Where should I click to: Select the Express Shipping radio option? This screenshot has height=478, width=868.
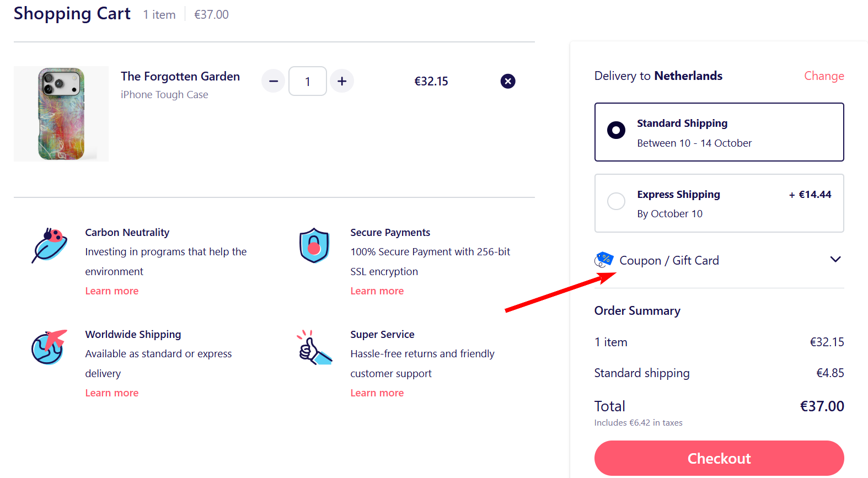pyautogui.click(x=616, y=201)
